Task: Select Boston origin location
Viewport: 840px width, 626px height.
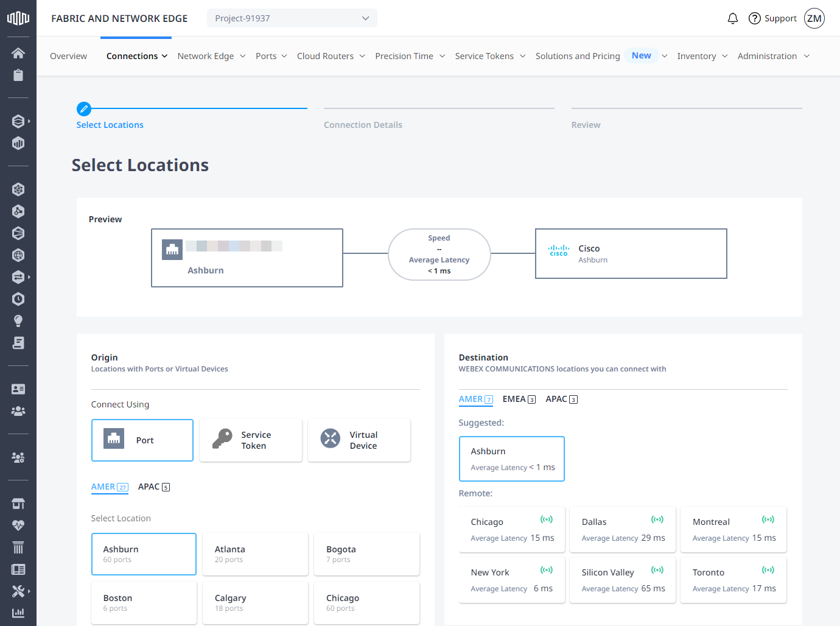Action: (144, 603)
